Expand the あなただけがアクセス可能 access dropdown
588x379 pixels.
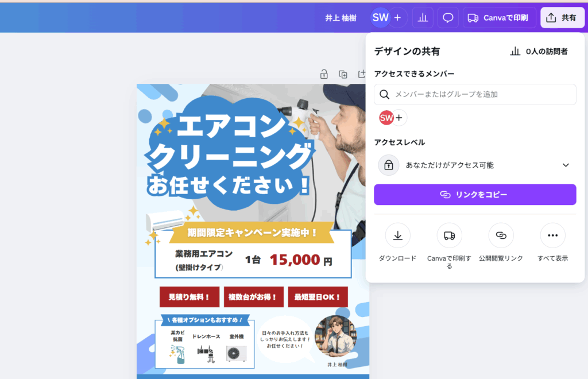point(475,165)
